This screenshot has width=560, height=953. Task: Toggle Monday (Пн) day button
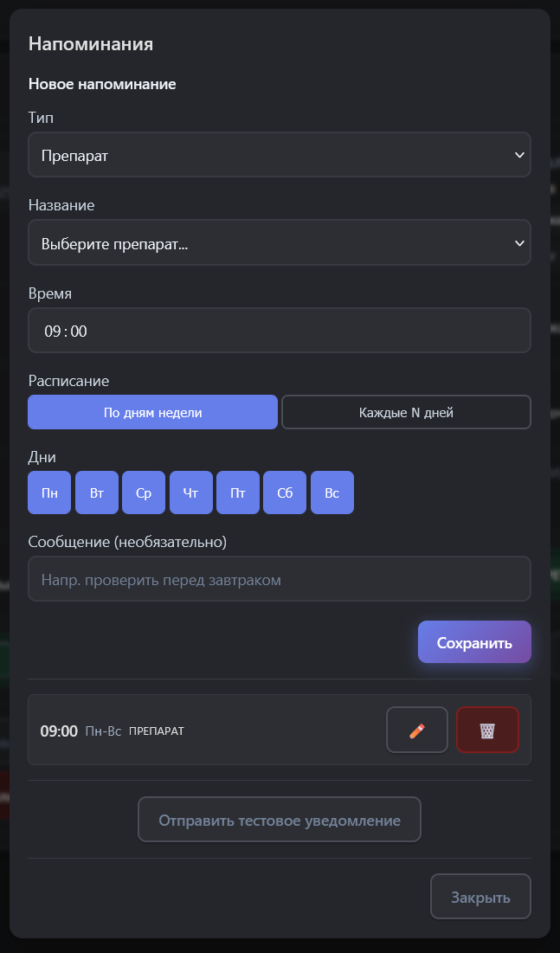[49, 493]
